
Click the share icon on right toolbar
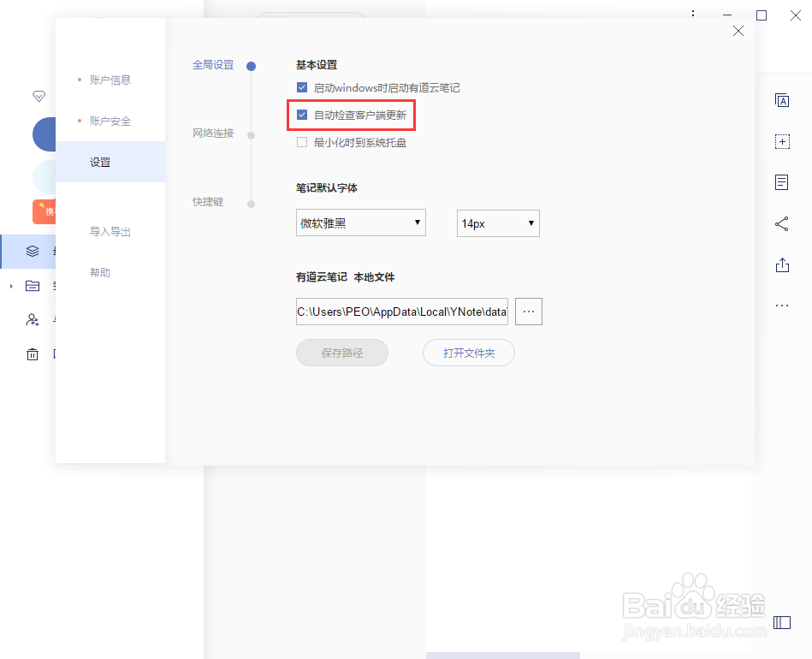click(781, 224)
